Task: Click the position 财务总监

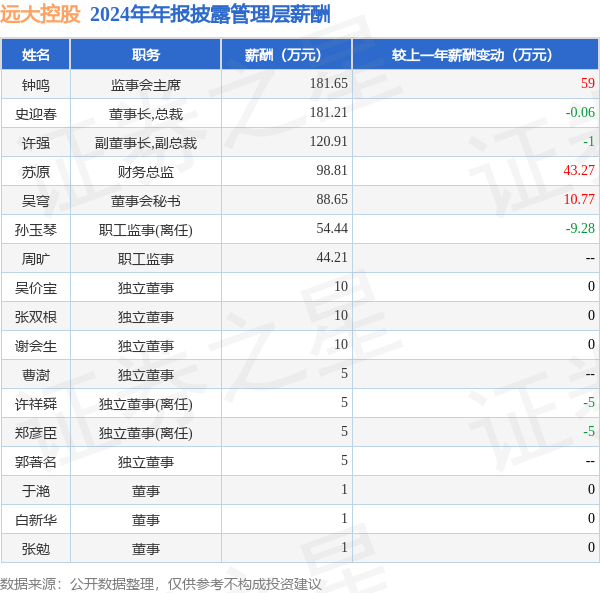Action: tap(146, 172)
